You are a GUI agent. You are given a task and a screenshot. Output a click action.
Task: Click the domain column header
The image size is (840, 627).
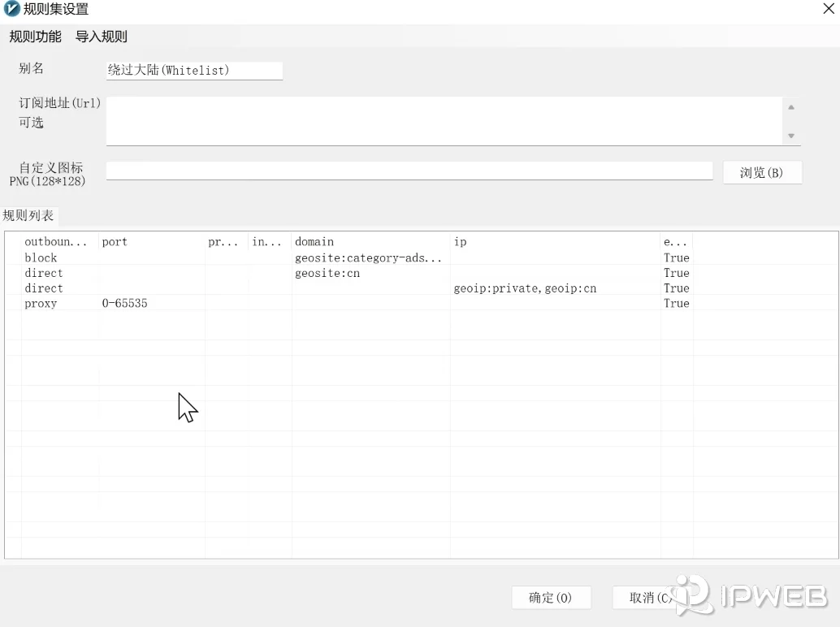point(370,241)
